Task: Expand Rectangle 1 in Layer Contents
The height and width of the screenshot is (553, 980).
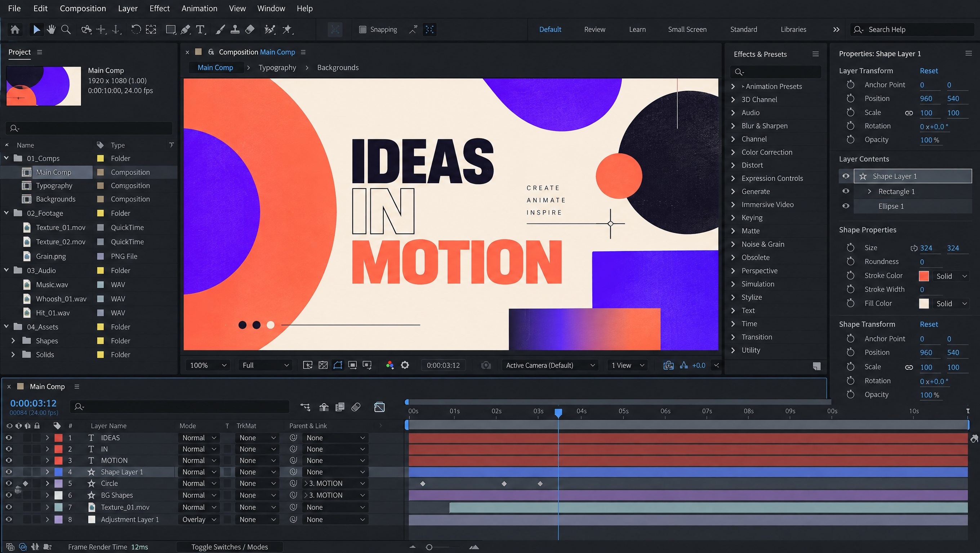Action: [869, 191]
